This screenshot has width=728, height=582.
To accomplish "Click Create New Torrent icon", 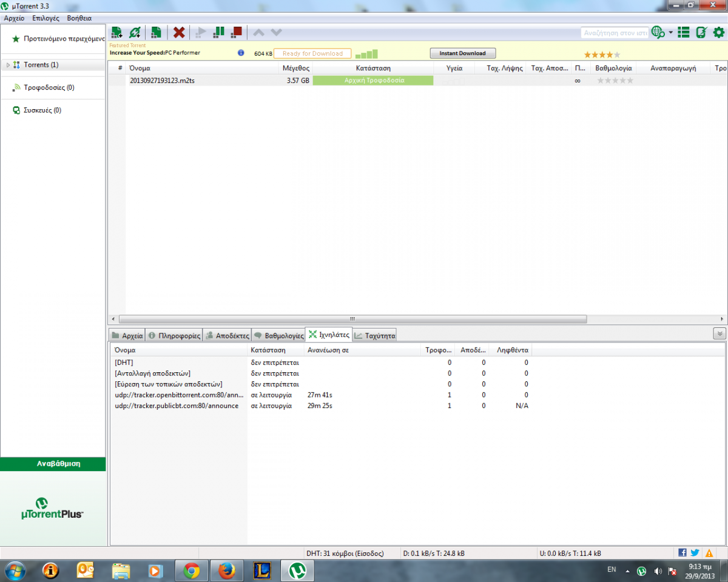I will click(x=156, y=32).
